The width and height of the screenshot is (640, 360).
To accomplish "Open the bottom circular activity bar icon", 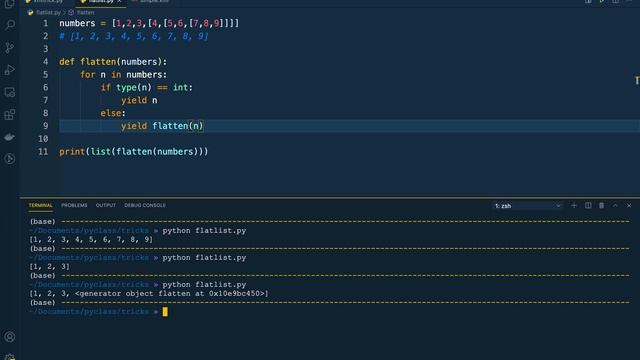I will click(9, 159).
